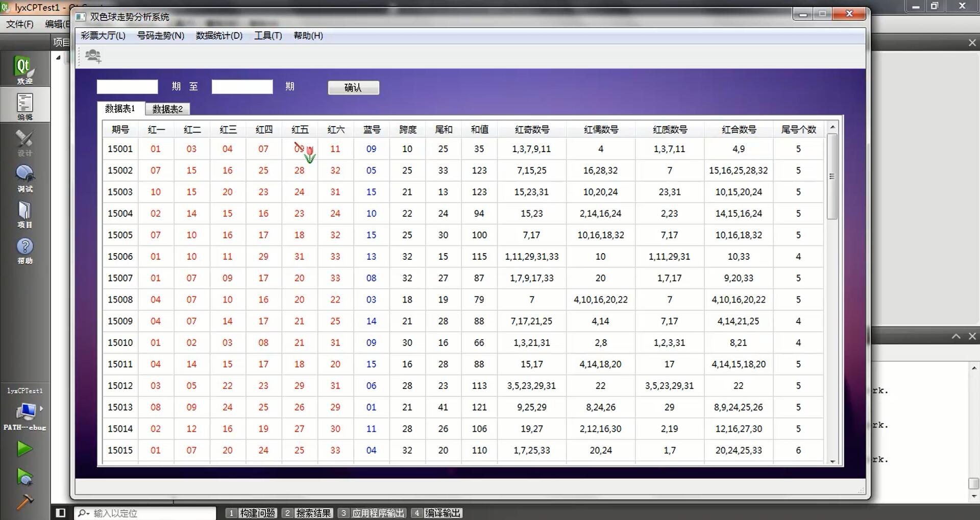Focus the ending period input field
The image size is (980, 520).
coord(242,87)
